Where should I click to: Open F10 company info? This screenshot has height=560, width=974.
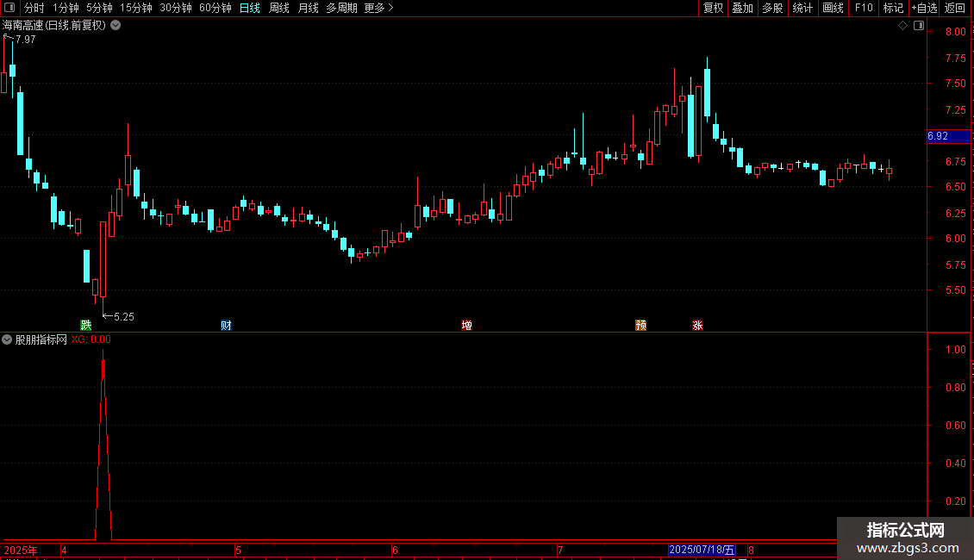pyautogui.click(x=864, y=8)
